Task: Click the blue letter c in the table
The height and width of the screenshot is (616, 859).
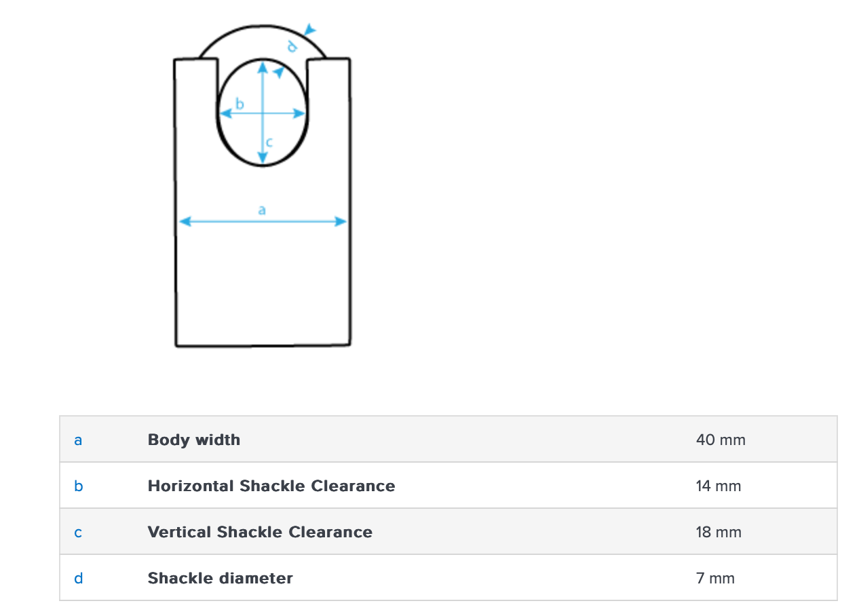Action: click(x=78, y=533)
